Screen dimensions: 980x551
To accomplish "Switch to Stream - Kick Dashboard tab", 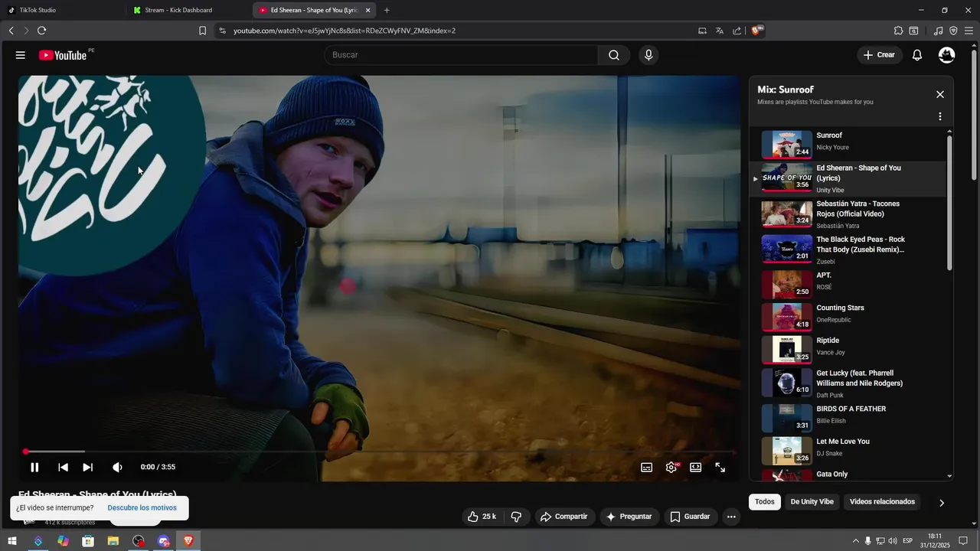I will (x=188, y=10).
